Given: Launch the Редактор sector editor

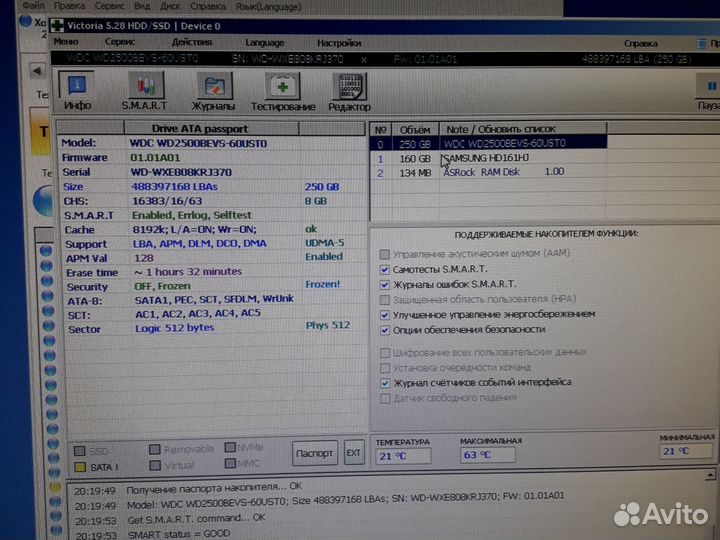Looking at the screenshot, I should coord(349,91).
